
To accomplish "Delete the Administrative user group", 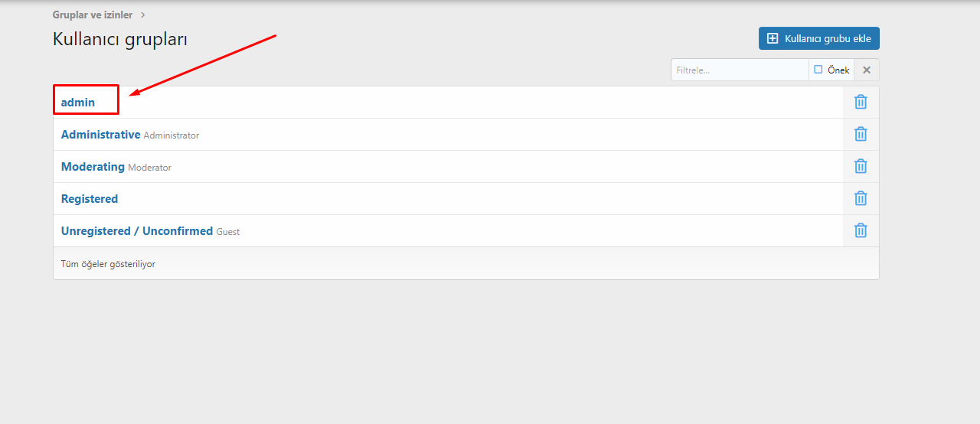I will [x=861, y=134].
